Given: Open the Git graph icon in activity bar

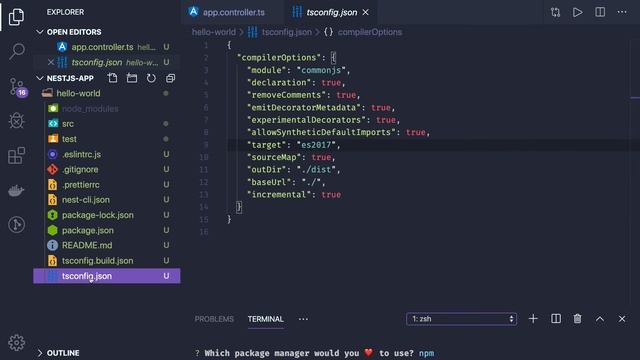Looking at the screenshot, I should 16,224.
